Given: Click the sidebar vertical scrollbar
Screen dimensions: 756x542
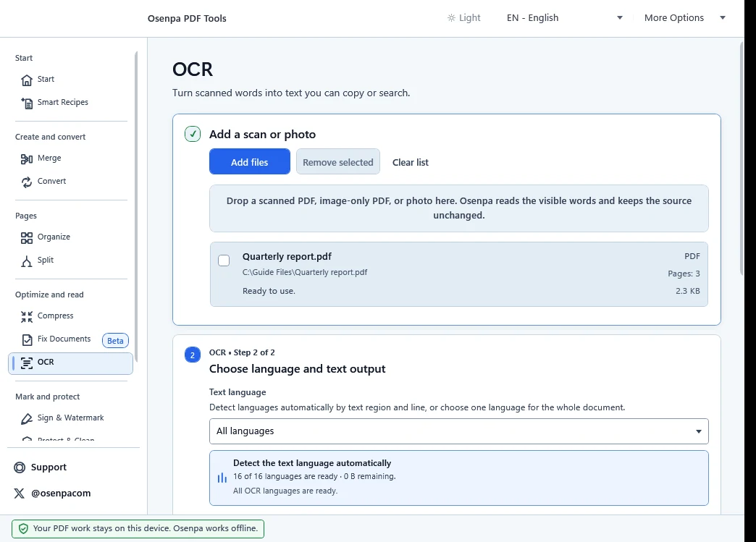Looking at the screenshot, I should tap(136, 207).
